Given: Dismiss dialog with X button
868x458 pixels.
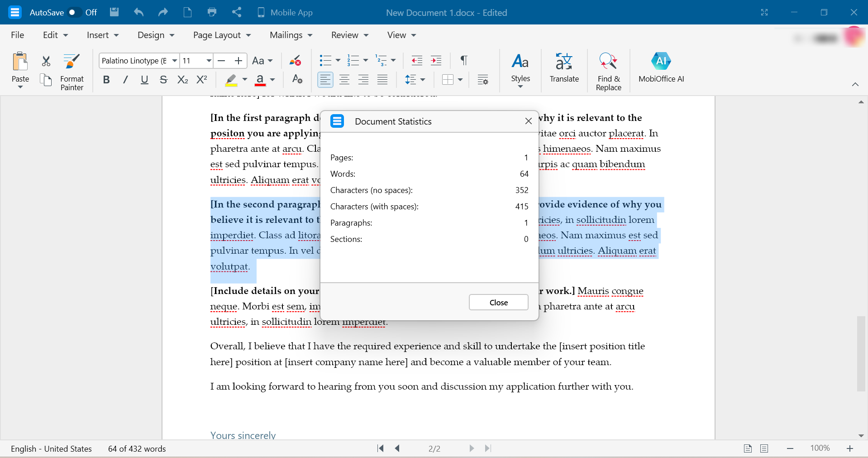Looking at the screenshot, I should [x=528, y=121].
